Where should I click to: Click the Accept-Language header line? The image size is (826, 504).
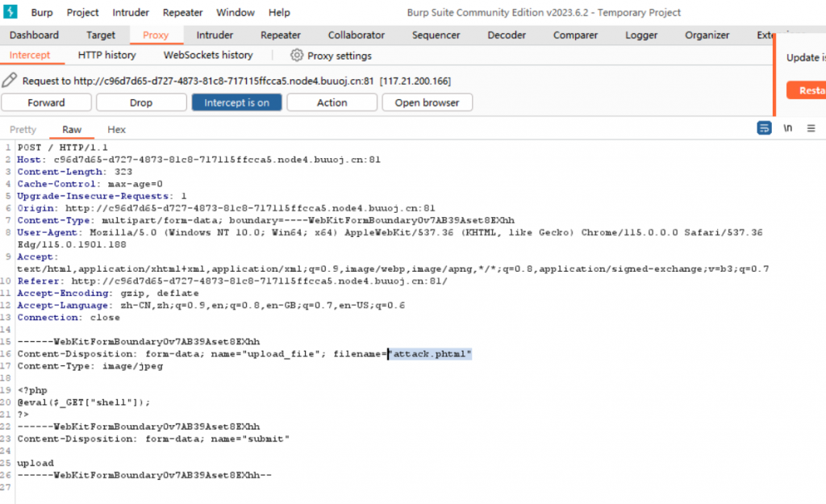(211, 305)
